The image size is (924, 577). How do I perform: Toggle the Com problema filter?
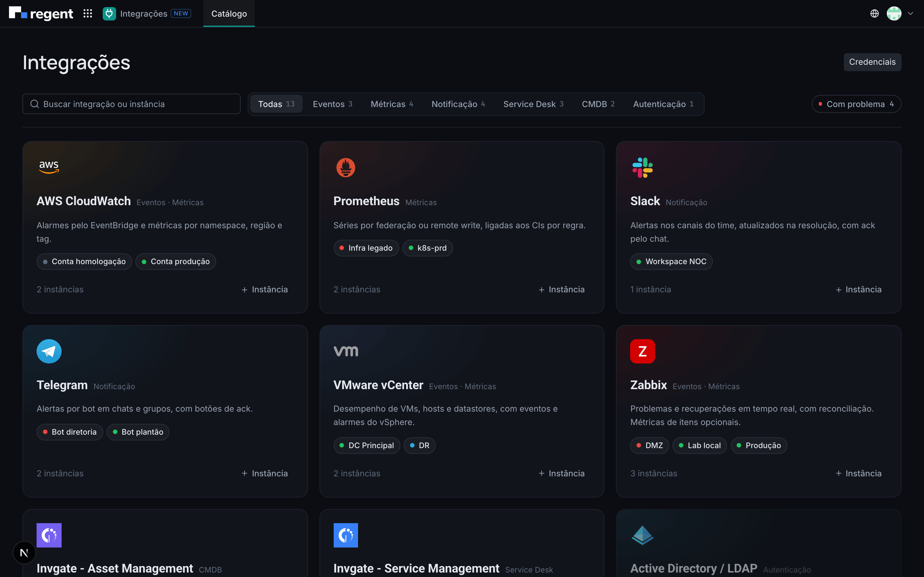click(856, 104)
